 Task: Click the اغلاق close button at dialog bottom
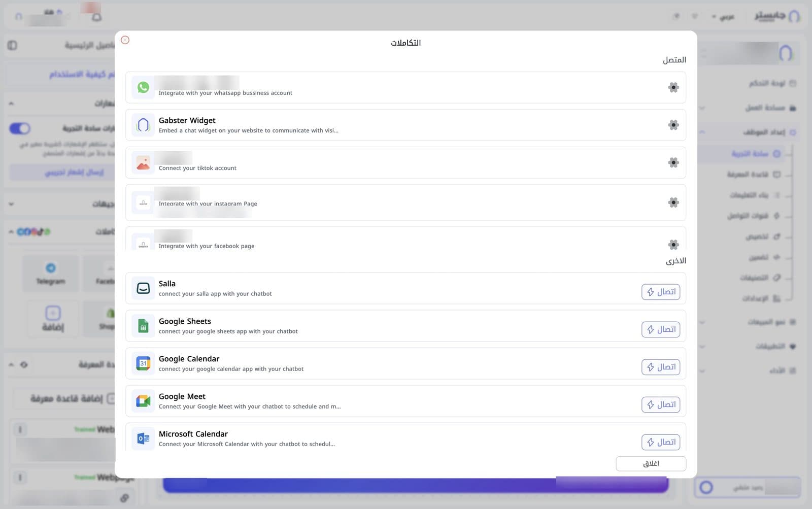651,463
